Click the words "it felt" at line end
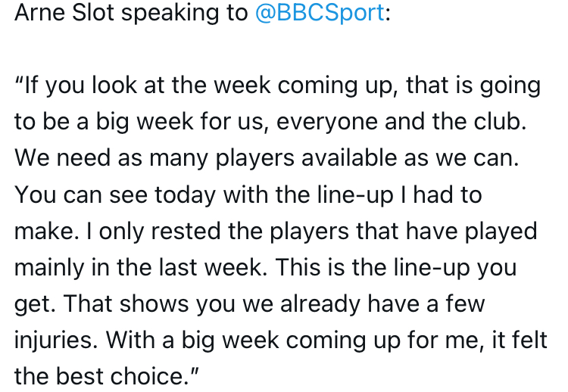This screenshot has height=392, width=568. click(521, 340)
